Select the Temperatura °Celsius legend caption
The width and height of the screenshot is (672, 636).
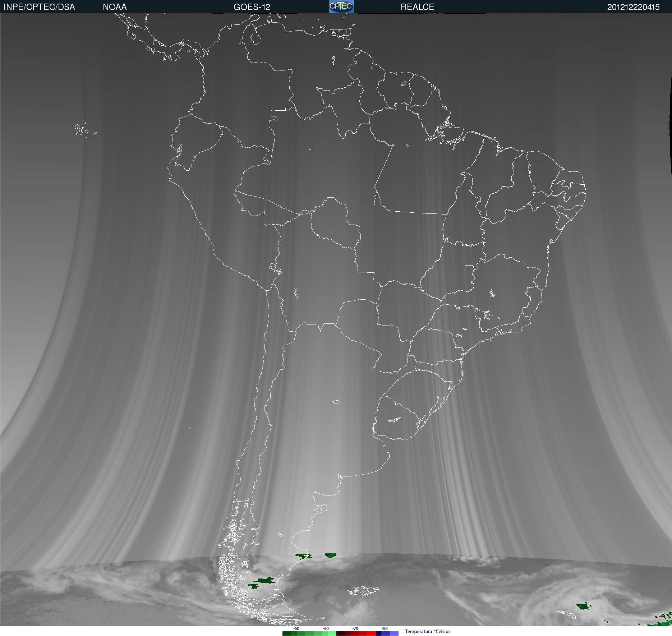click(x=428, y=631)
